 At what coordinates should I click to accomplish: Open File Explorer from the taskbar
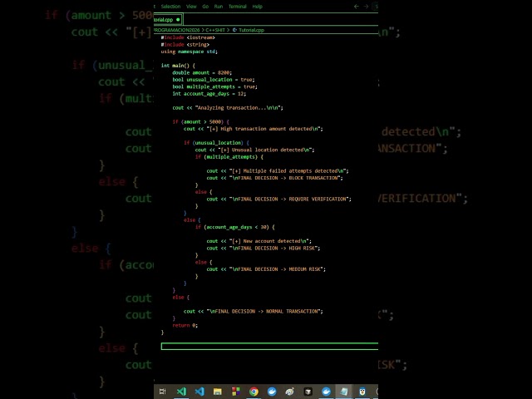point(218,392)
